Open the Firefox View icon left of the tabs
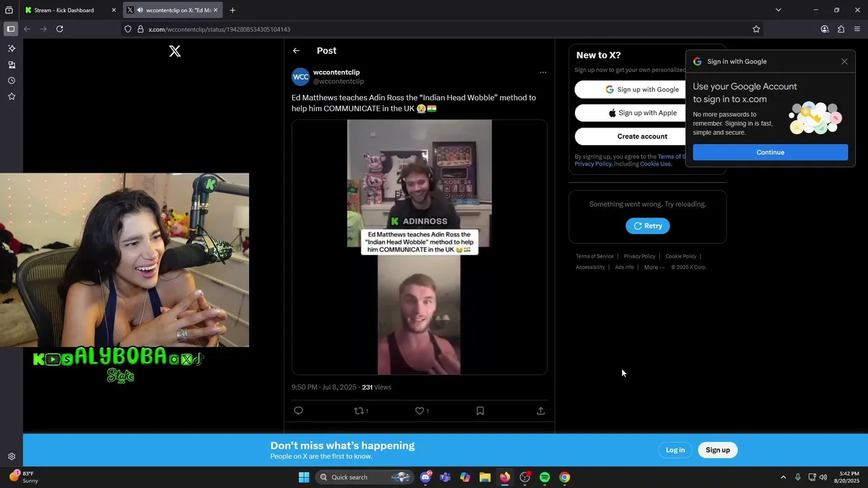The image size is (868, 488). pyautogui.click(x=9, y=10)
